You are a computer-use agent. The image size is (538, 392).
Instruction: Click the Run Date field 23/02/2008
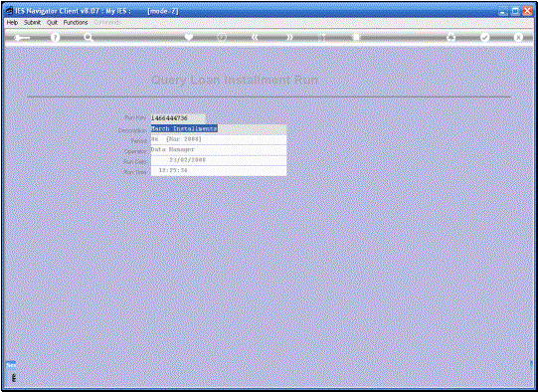point(219,160)
